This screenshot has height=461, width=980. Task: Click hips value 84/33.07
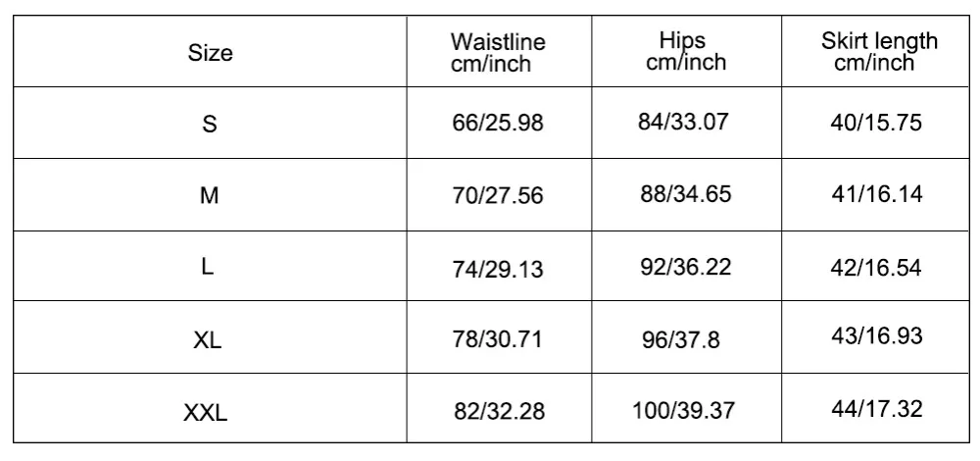685,123
